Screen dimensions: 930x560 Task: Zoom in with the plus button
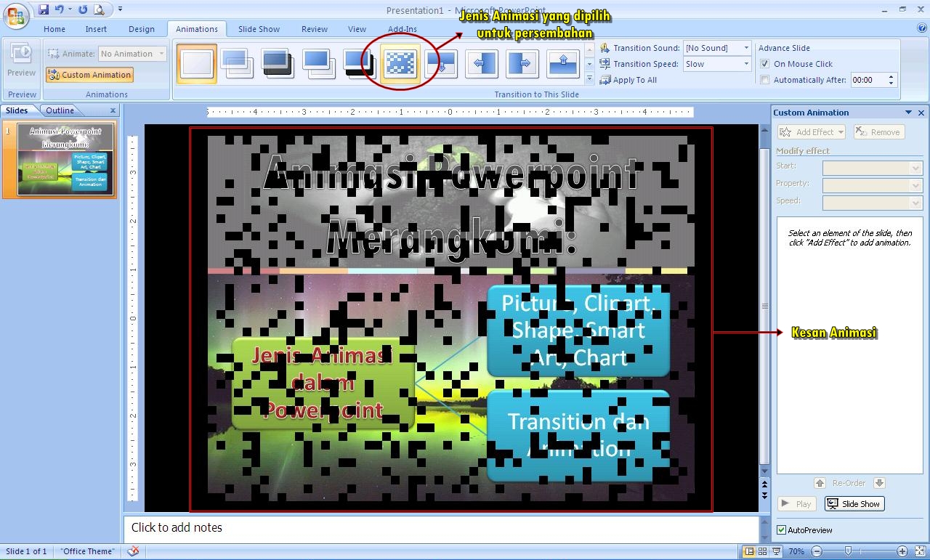tap(902, 551)
